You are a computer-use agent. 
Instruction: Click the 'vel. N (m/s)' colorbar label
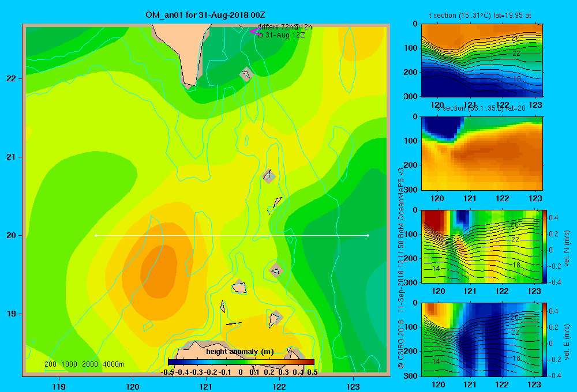point(567,248)
